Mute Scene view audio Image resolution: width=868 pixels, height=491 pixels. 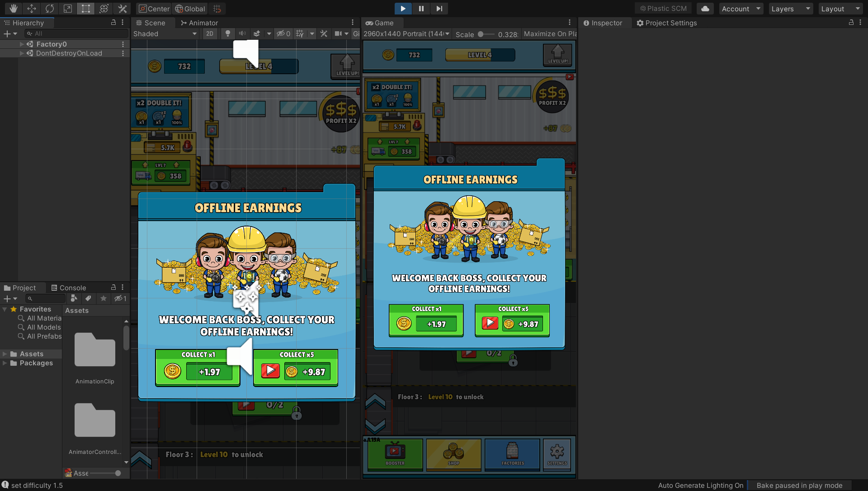pyautogui.click(x=242, y=33)
